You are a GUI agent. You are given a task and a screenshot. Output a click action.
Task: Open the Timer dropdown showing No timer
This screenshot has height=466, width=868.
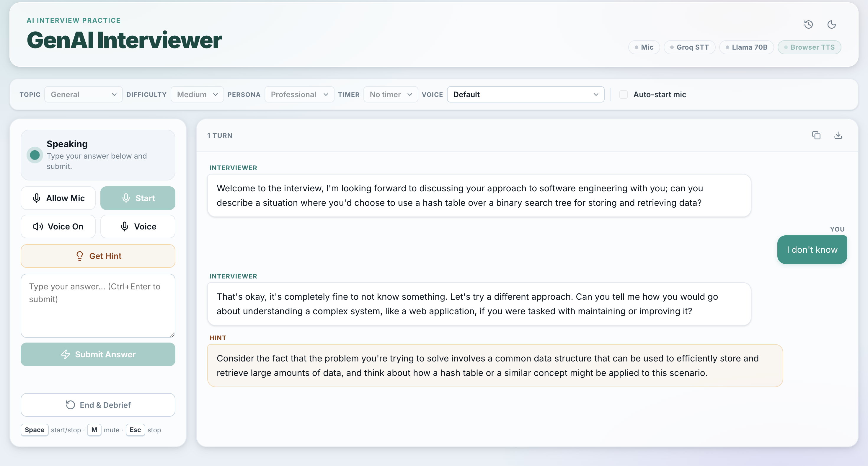click(x=391, y=94)
